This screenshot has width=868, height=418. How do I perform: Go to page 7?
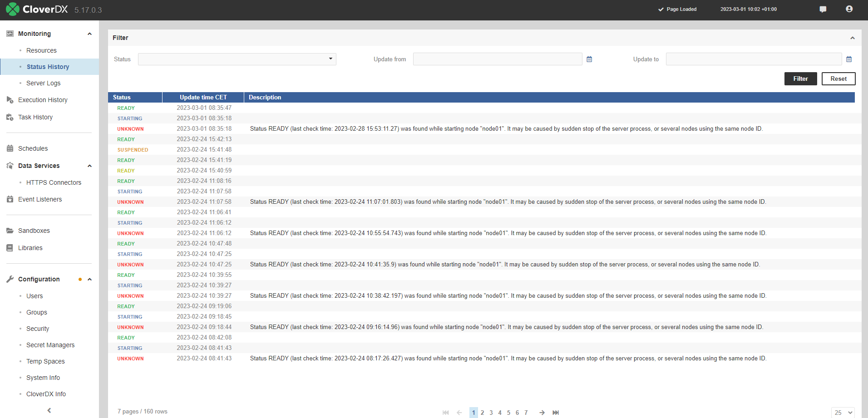[526, 413]
